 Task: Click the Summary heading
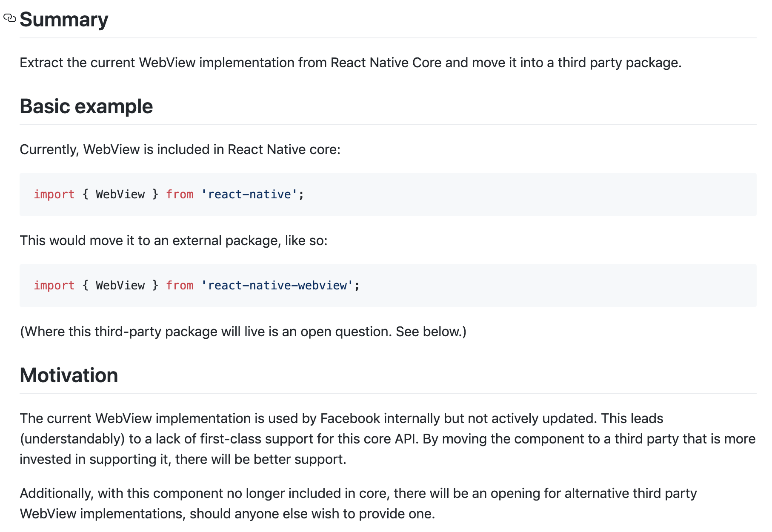coord(64,20)
